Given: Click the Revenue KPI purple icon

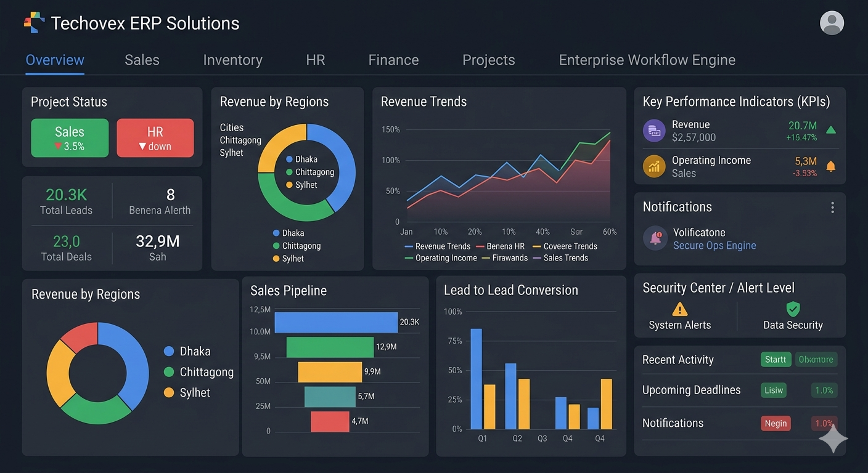Looking at the screenshot, I should (654, 131).
